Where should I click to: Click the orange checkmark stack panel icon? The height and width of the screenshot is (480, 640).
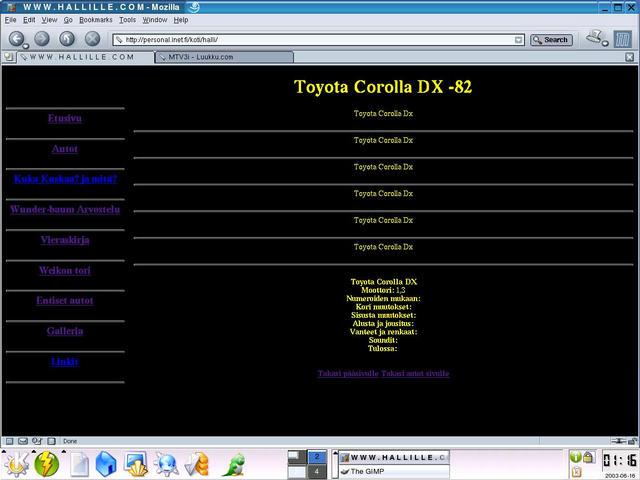pyautogui.click(x=197, y=465)
